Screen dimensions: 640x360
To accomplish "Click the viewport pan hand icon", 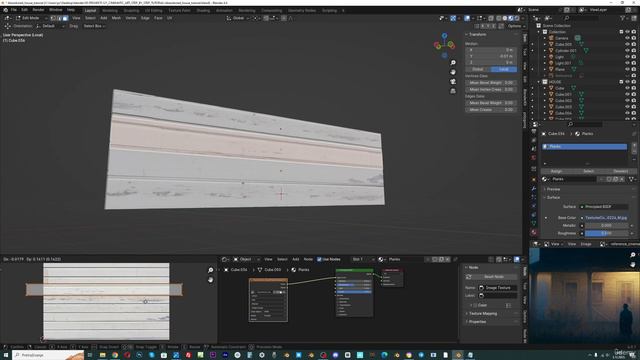I will click(x=453, y=72).
